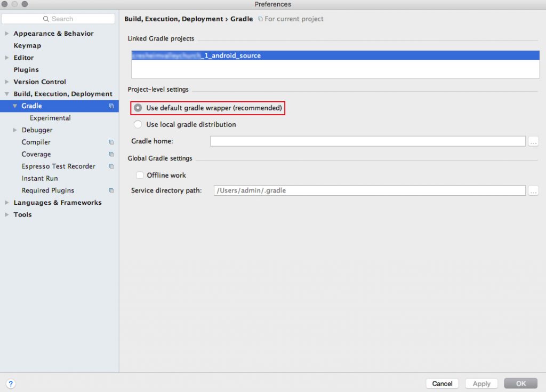Screen dimensions: 546x392
Task: Click the Gradle home text field
Action: pos(368,141)
